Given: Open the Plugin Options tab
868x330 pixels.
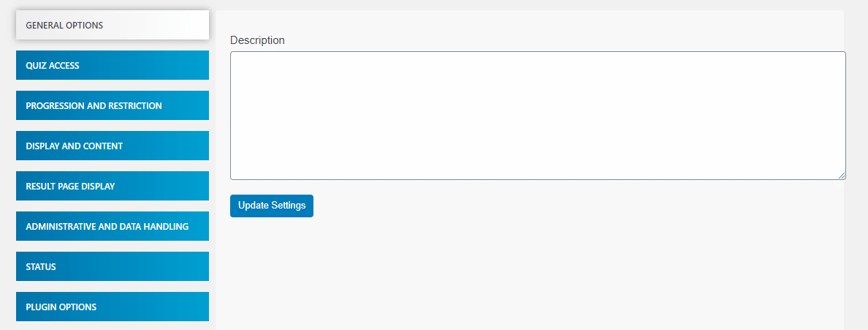Looking at the screenshot, I should tap(113, 306).
